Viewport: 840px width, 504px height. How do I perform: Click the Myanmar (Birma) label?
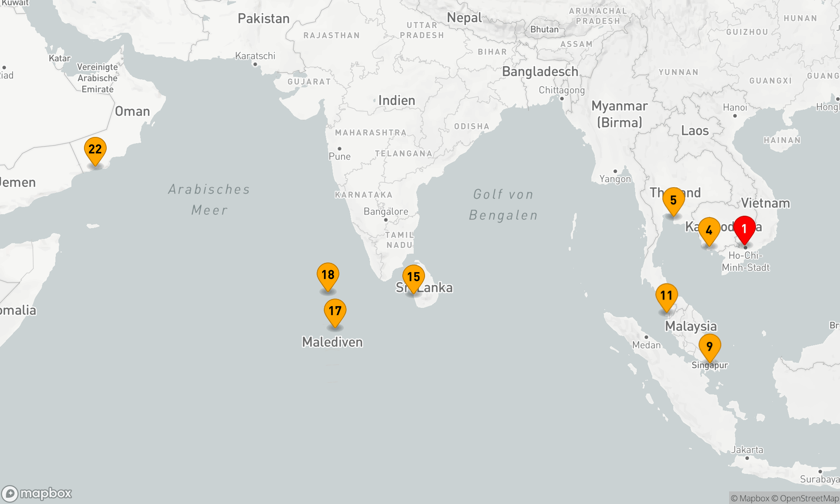point(619,114)
